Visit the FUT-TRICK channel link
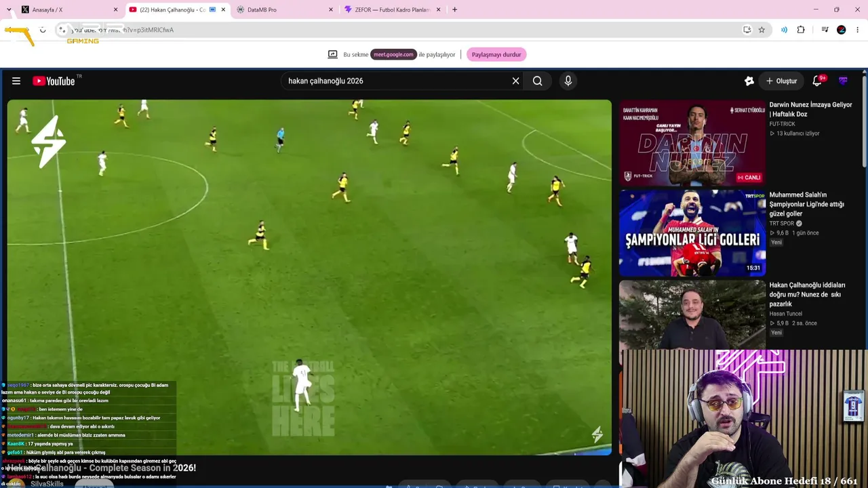868x488 pixels. 782,124
